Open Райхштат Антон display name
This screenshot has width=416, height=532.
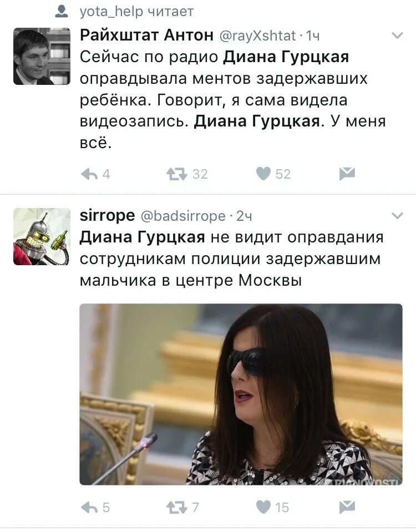[146, 35]
